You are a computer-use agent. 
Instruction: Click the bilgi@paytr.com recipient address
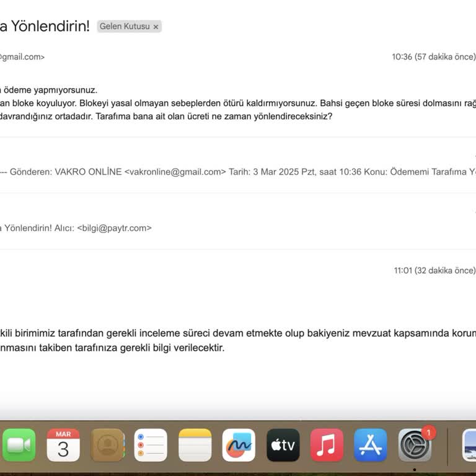click(115, 228)
